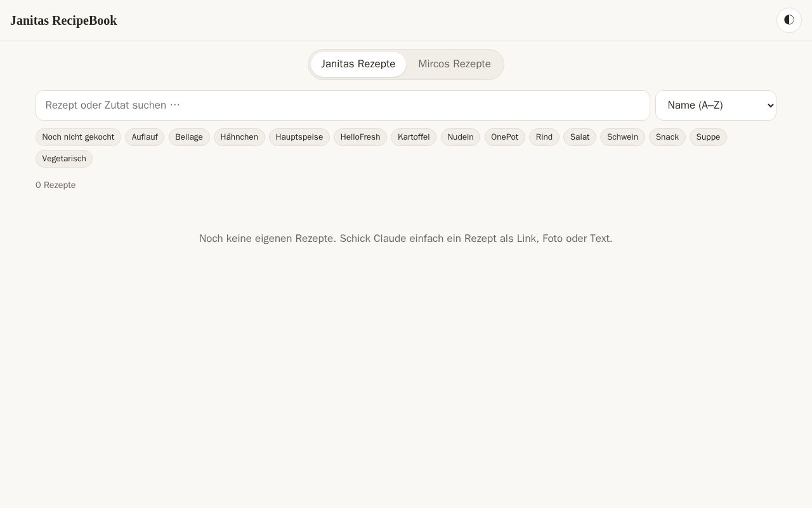This screenshot has width=812, height=508.
Task: Toggle the dark mode theme icon
Action: [x=789, y=20]
